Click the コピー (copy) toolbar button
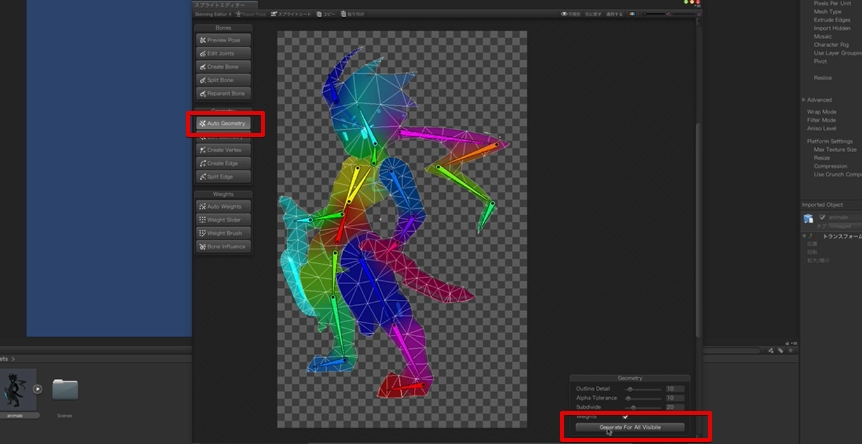Image resolution: width=862 pixels, height=445 pixels. pyautogui.click(x=327, y=14)
